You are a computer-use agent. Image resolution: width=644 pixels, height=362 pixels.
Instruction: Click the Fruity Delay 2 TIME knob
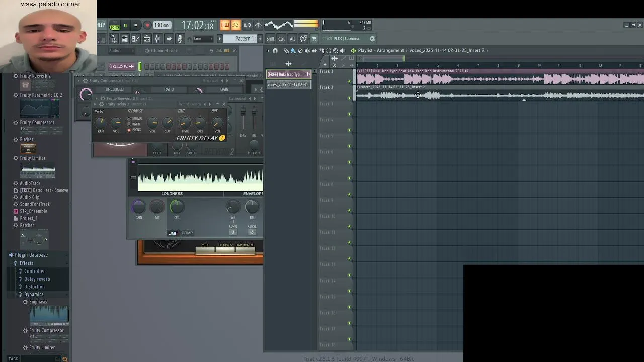(185, 123)
